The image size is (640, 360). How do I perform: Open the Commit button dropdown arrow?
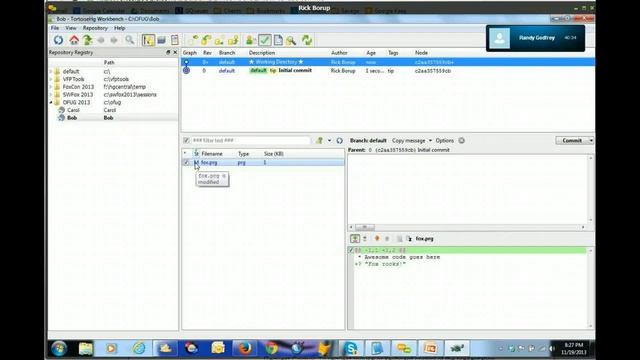coord(591,140)
